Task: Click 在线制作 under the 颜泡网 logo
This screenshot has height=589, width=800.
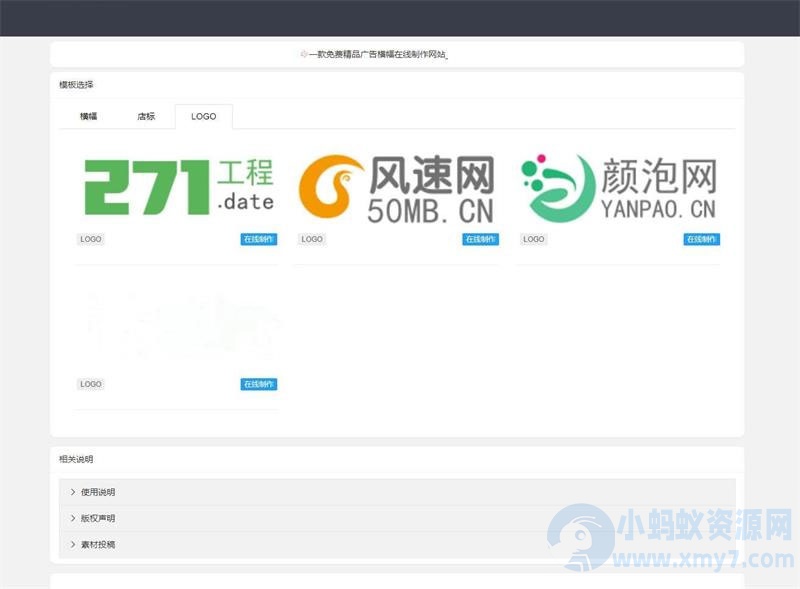Action: 702,239
